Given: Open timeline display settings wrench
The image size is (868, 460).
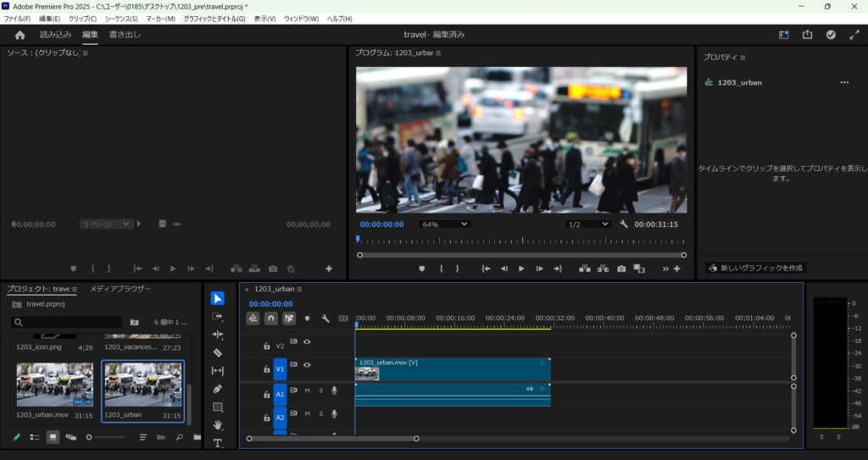Looking at the screenshot, I should point(325,319).
